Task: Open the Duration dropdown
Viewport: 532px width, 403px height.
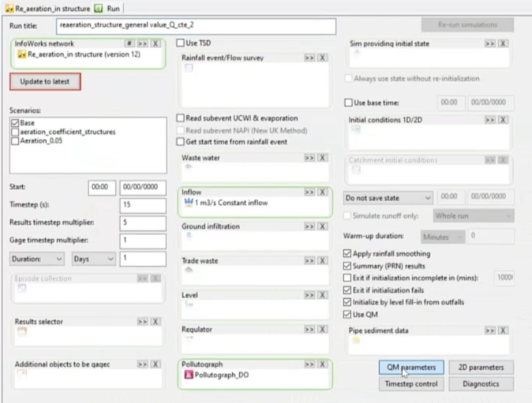Action: [36, 259]
